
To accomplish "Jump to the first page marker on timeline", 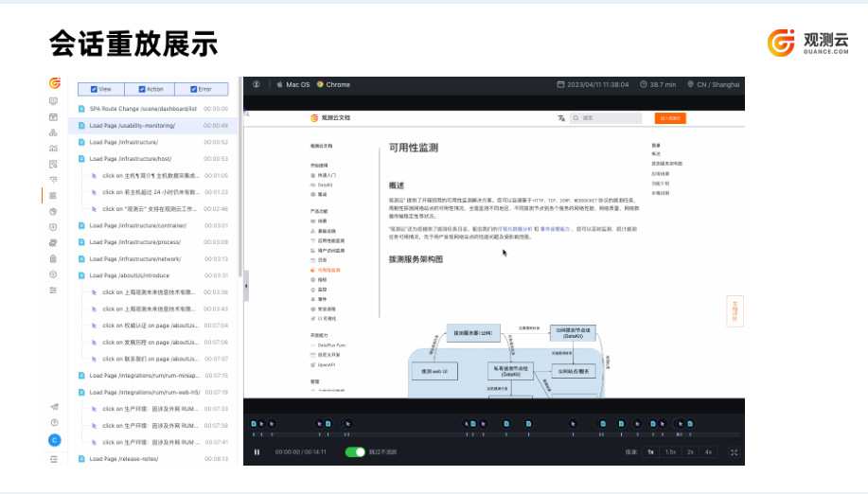I will pos(254,424).
